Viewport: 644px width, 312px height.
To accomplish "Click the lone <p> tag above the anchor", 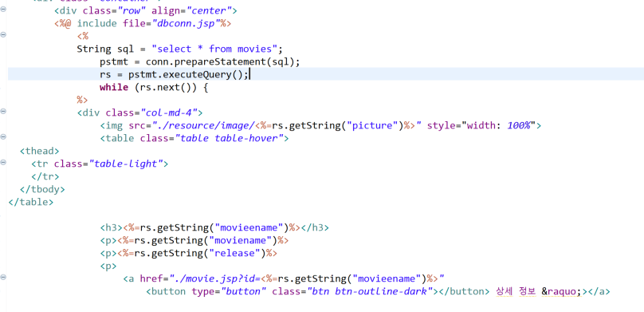I will coord(108,266).
